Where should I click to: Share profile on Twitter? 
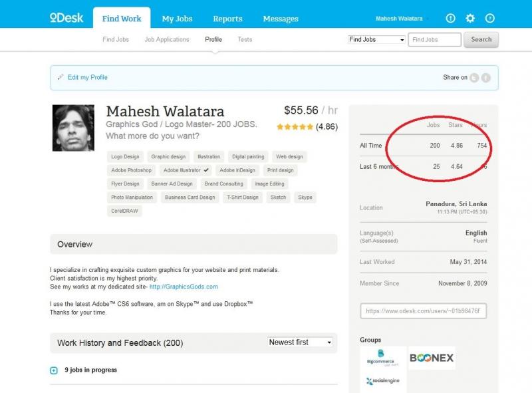[x=474, y=78]
